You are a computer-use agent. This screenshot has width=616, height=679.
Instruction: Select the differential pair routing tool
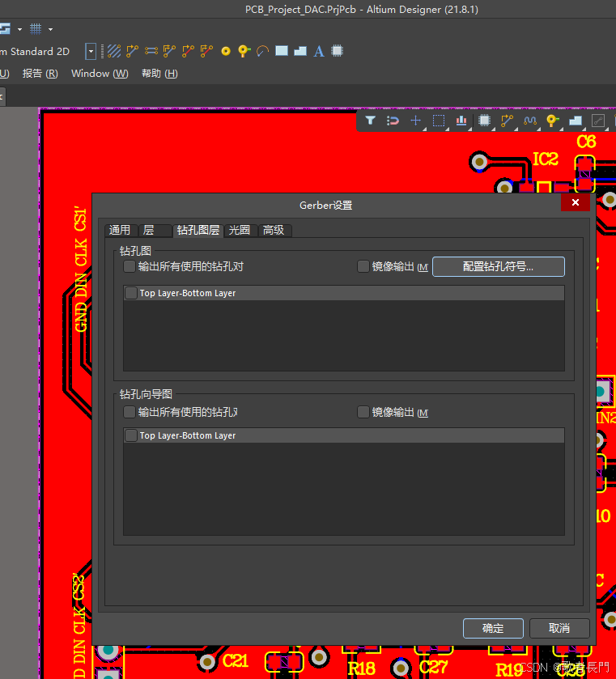[x=151, y=51]
